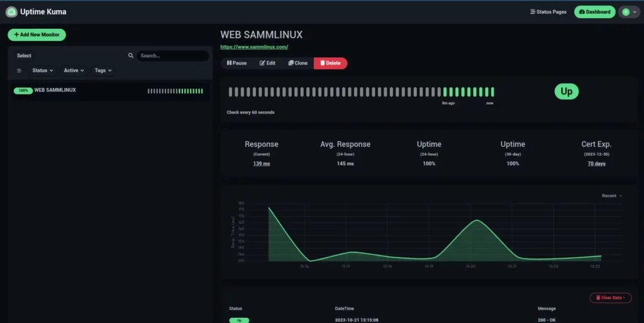
Task: Click the search magnifier icon
Action: pyautogui.click(x=131, y=55)
